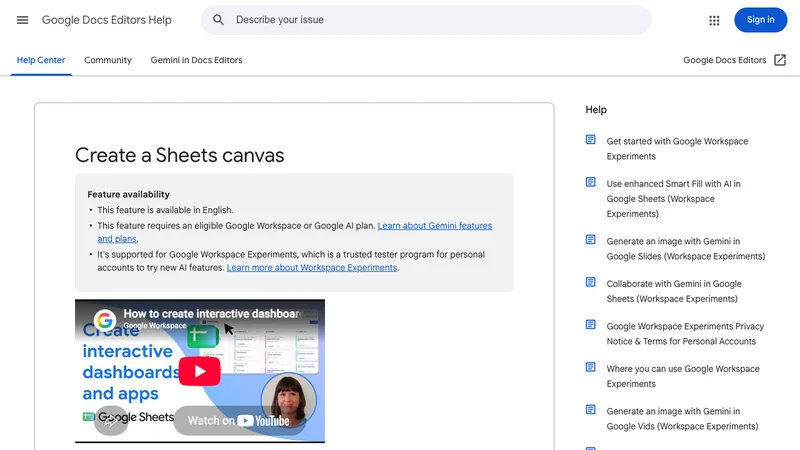Click the sidebar Help heading

596,110
